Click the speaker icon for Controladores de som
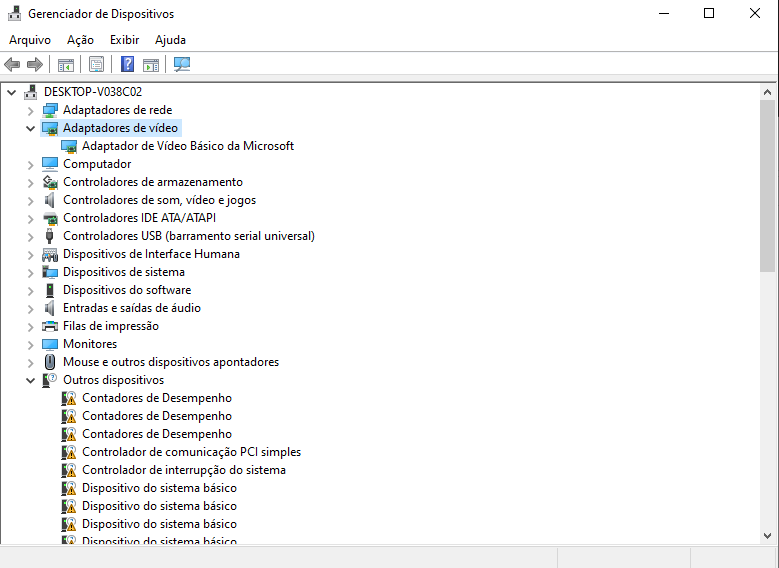The image size is (779, 568). (x=50, y=200)
